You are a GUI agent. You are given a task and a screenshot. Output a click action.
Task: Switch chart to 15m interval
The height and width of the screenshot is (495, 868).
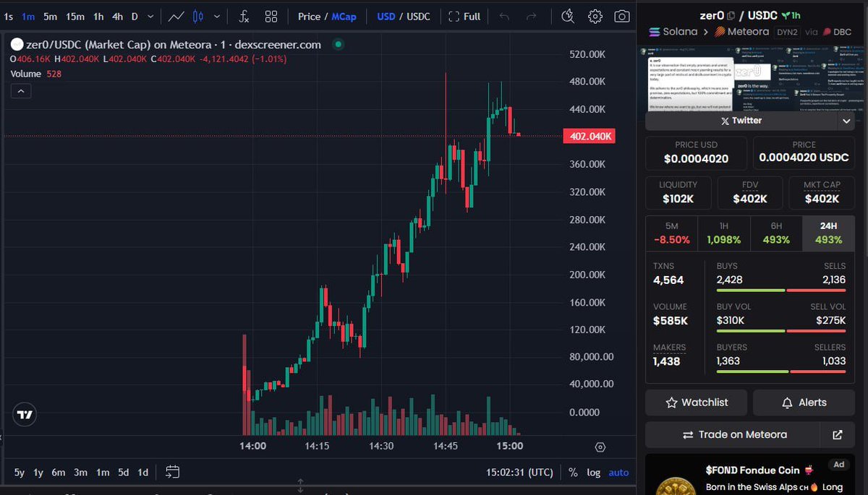pos(75,16)
